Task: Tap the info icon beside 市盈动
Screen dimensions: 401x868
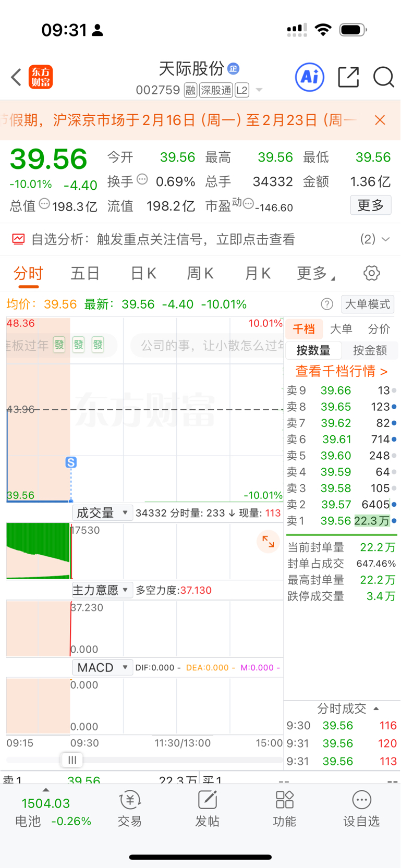Action: pos(249,203)
